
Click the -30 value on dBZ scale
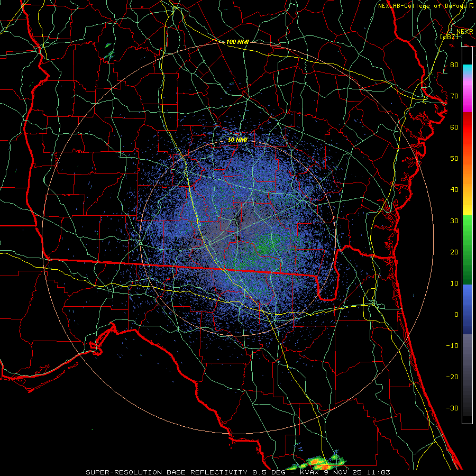pos(452,408)
